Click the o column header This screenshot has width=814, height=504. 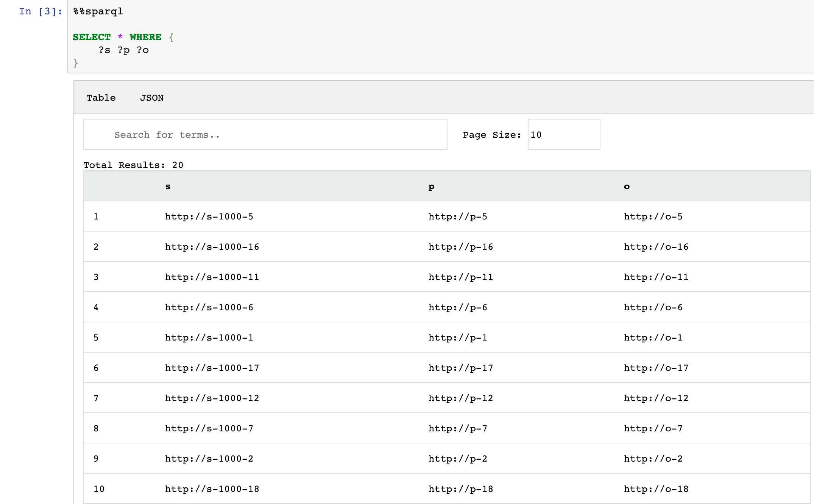pos(627,186)
